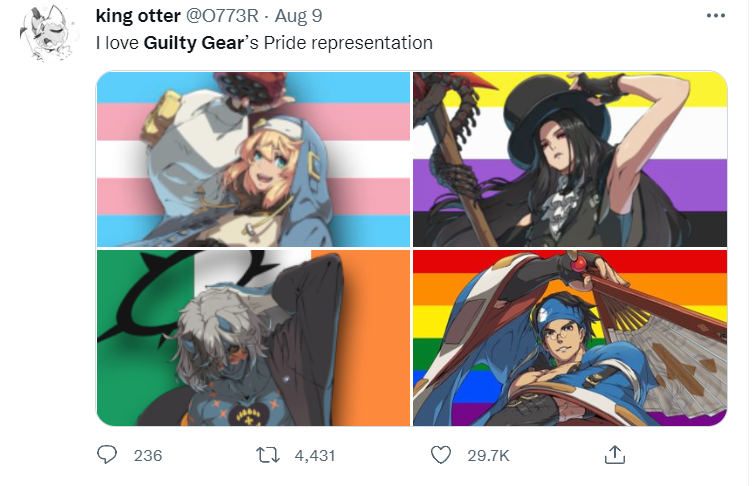Click the retweet arrows icon
The image size is (752, 486).
pos(268,455)
